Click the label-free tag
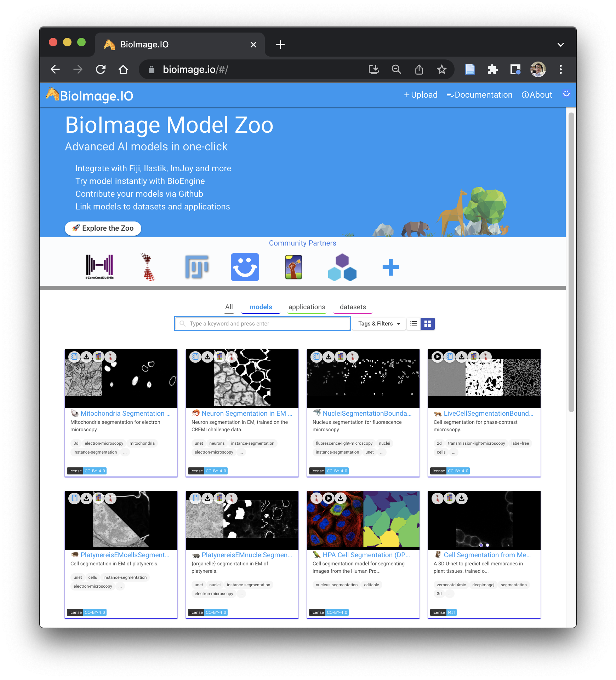Viewport: 616px width, 680px height. click(520, 443)
